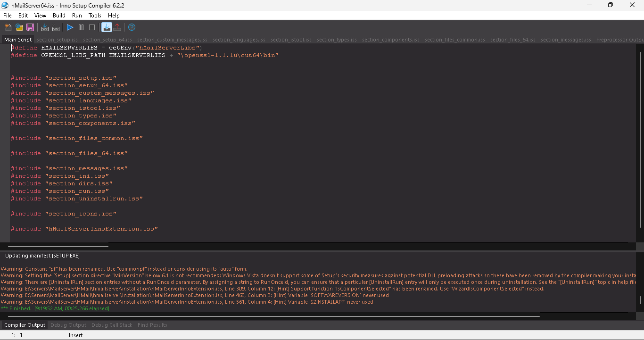Select the Debug Output tab

[68, 325]
